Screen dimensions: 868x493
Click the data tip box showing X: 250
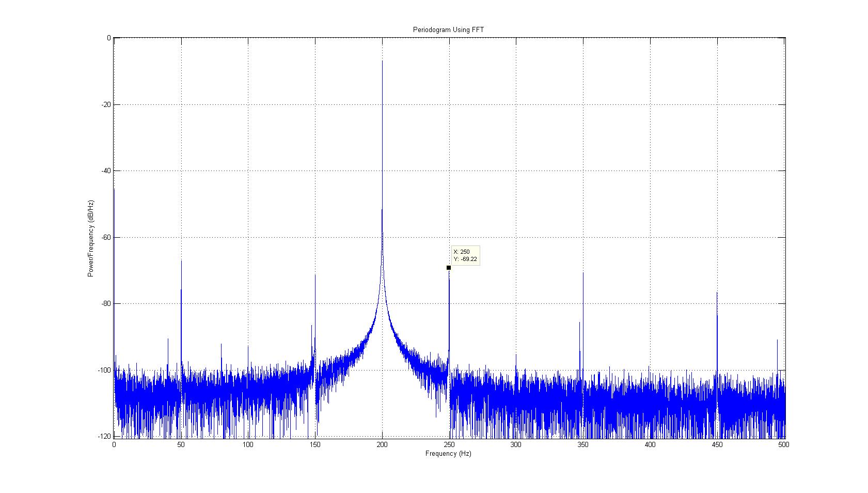(465, 255)
